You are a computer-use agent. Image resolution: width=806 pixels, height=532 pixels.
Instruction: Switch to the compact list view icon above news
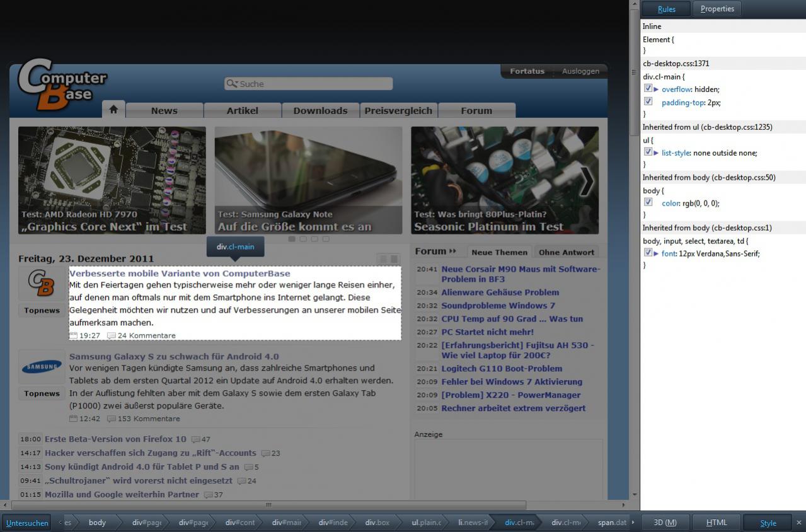click(x=383, y=259)
